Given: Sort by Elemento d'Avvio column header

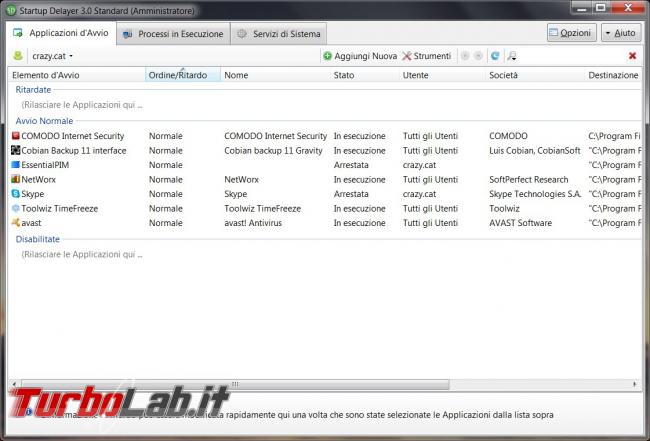Looking at the screenshot, I should pyautogui.click(x=77, y=75).
